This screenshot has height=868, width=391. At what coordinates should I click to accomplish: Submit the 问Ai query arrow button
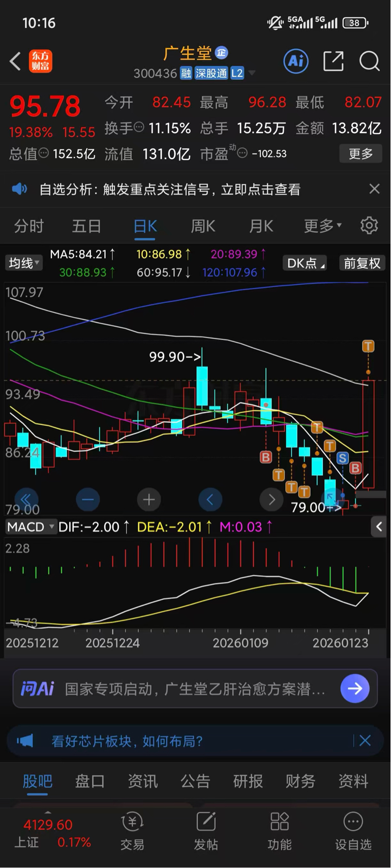pyautogui.click(x=355, y=689)
